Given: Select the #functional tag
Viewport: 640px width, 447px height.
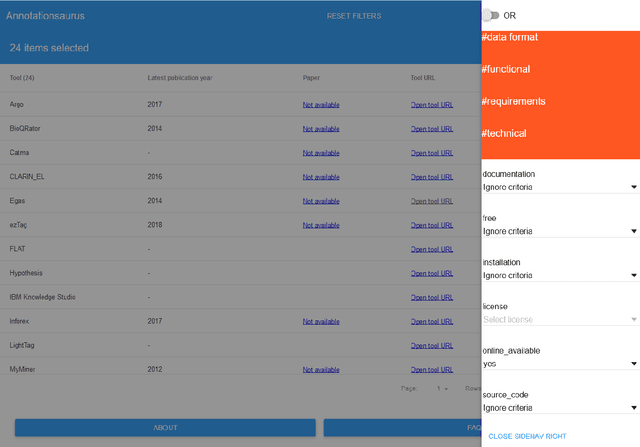Looking at the screenshot, I should [505, 69].
